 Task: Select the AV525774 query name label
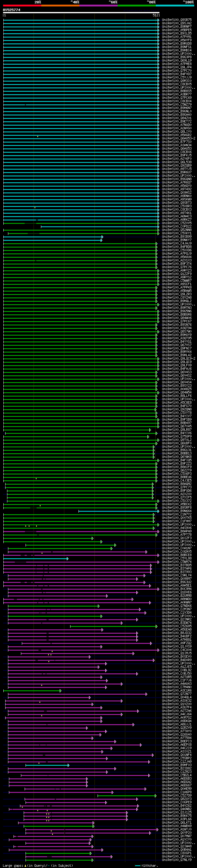pos(11,10)
